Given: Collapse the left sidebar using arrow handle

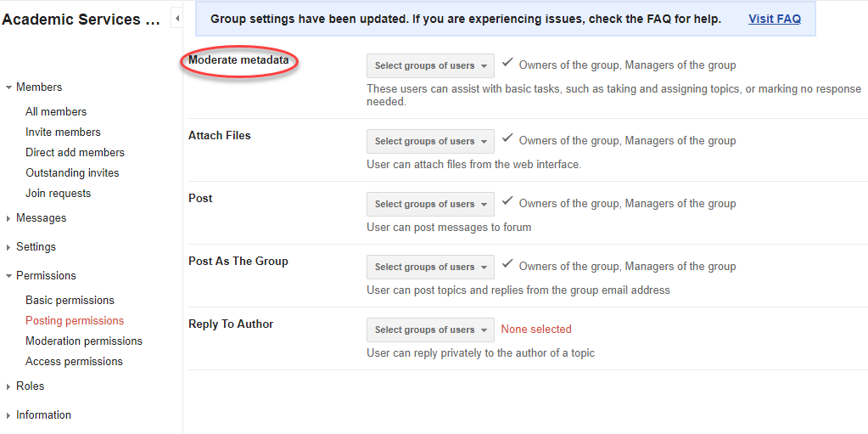Looking at the screenshot, I should (176, 19).
